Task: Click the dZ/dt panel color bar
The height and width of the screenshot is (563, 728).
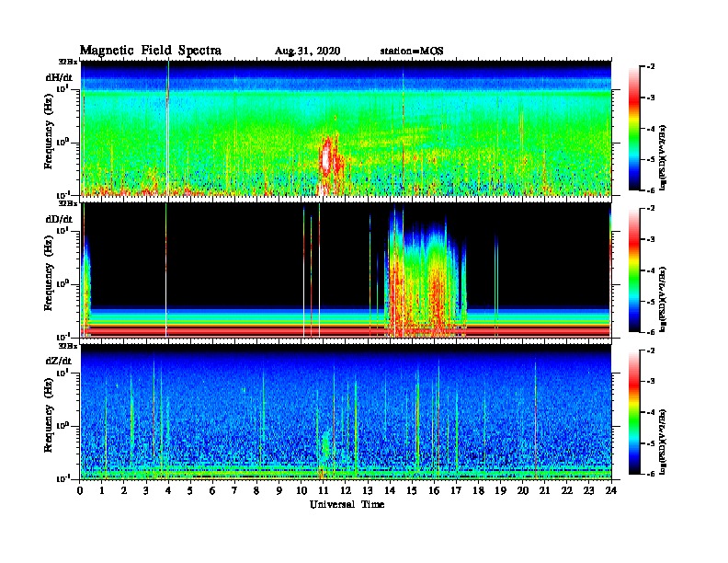Action: [633, 412]
